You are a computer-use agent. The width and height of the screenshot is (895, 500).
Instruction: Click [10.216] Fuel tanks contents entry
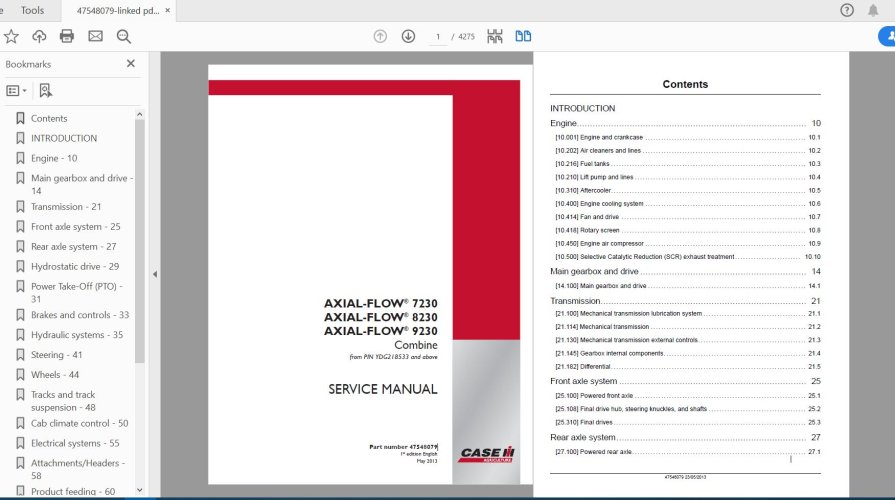point(688,164)
